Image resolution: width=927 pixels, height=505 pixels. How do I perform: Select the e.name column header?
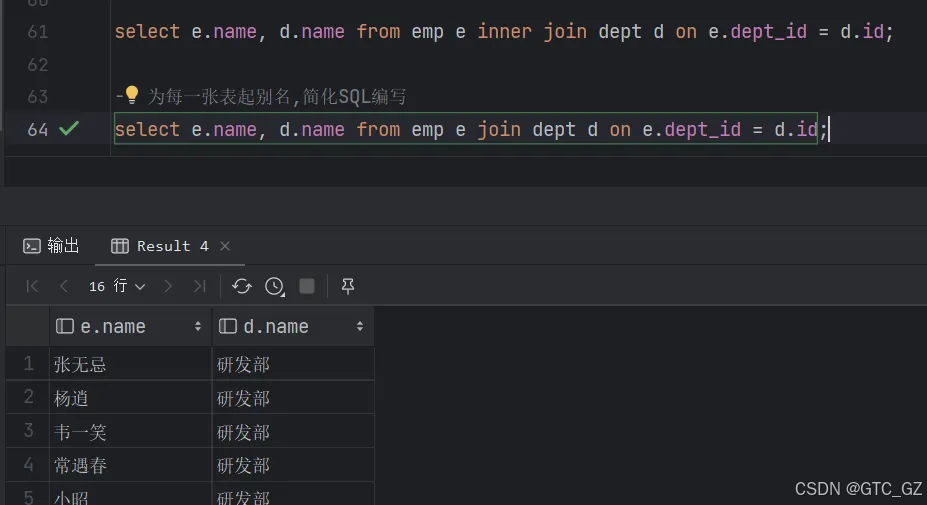(130, 326)
